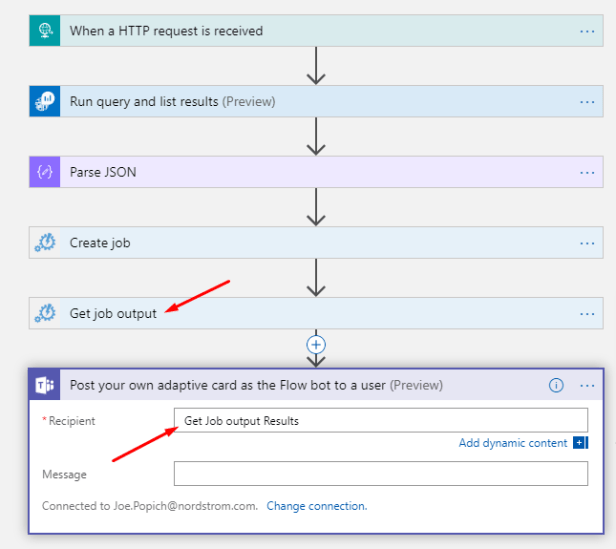Screen dimensions: 616x549
Task: Click the Create job automation icon
Action: (45, 243)
